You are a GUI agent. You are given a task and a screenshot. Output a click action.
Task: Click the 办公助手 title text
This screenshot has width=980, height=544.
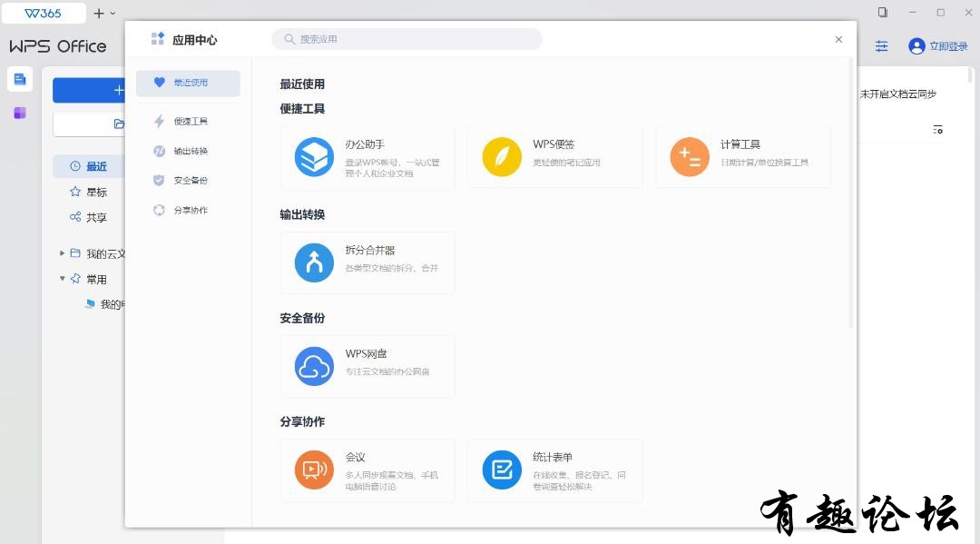pos(365,144)
